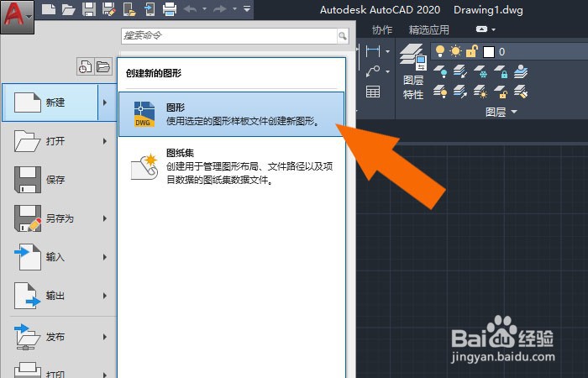Select the 另存为 menu item
Screen dimensions: 588x378
pos(50,218)
